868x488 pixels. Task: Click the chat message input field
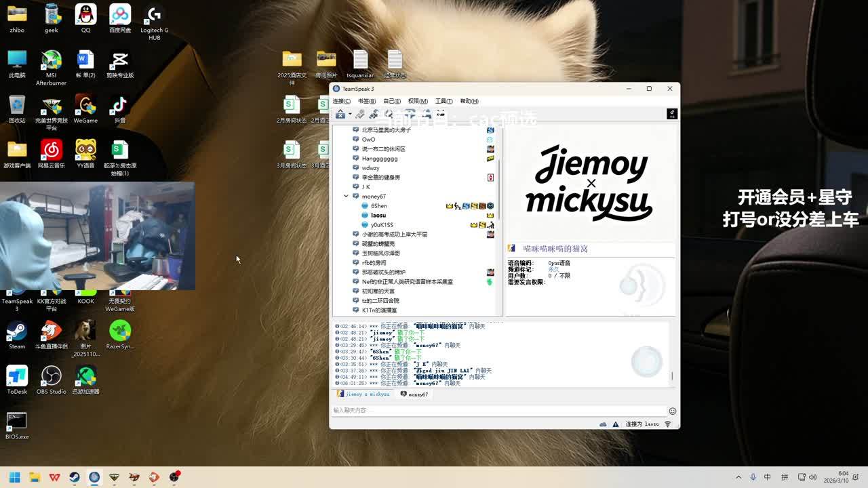click(498, 411)
